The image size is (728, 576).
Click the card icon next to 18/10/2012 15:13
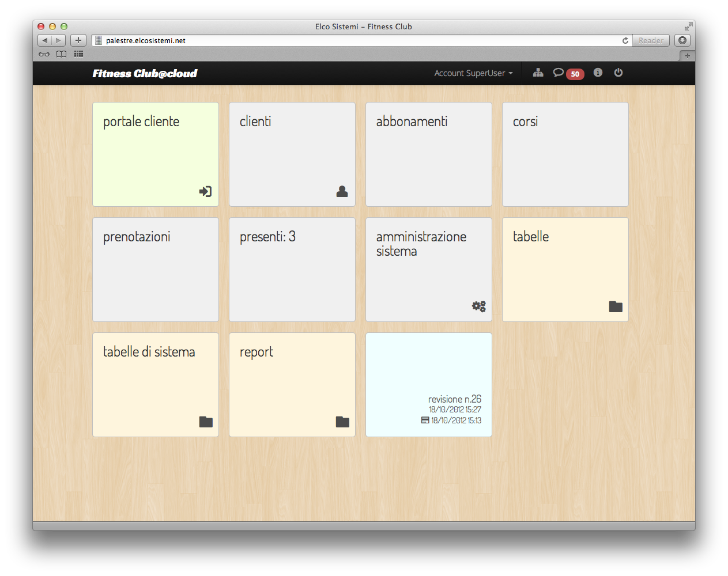425,420
